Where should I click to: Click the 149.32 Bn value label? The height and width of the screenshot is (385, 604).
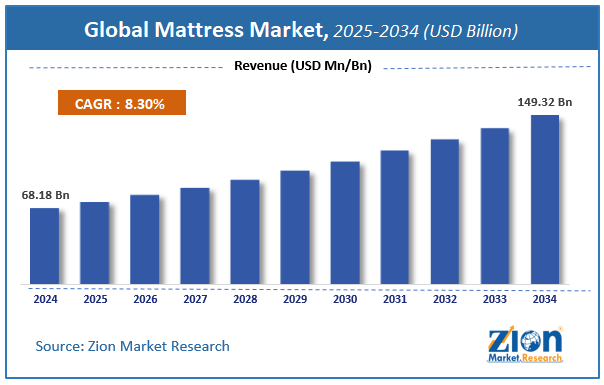click(545, 102)
